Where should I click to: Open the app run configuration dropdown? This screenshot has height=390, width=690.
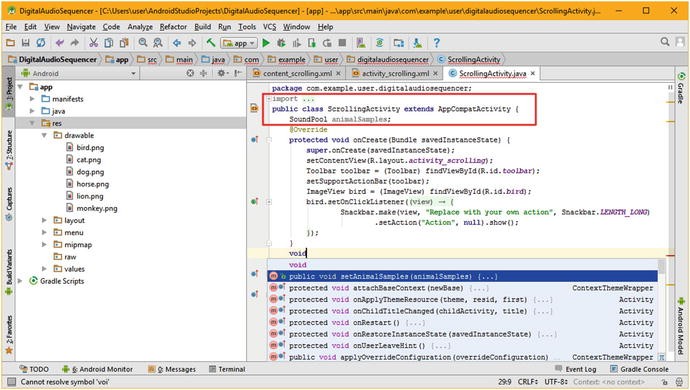[239, 43]
